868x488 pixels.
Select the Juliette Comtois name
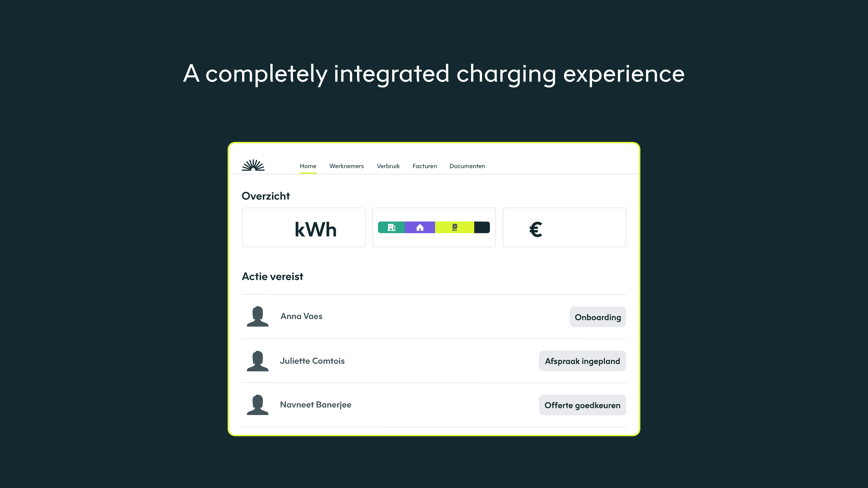coord(312,361)
